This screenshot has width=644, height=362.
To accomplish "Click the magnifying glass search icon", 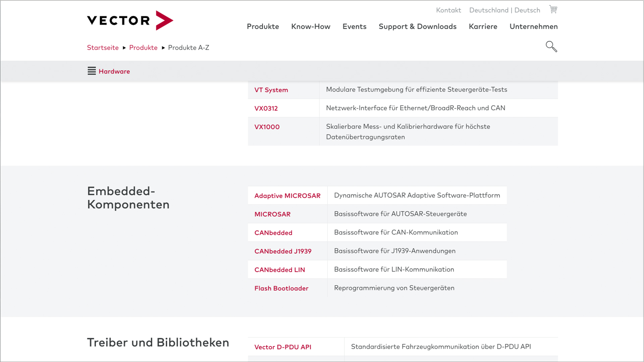I will click(551, 47).
